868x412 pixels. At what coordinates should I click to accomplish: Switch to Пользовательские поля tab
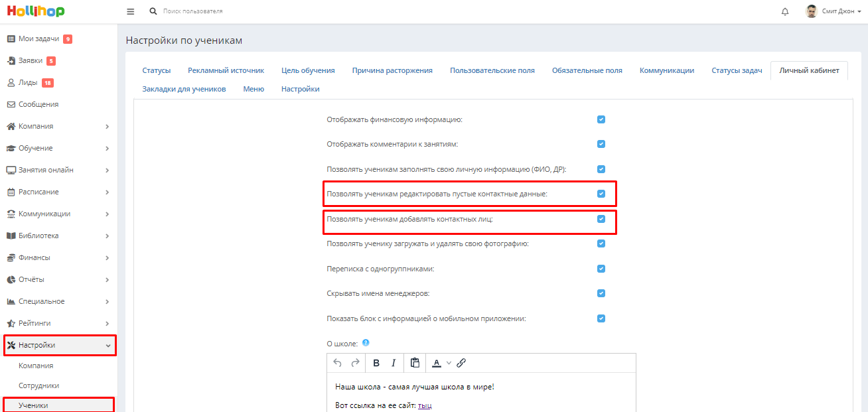click(x=492, y=70)
